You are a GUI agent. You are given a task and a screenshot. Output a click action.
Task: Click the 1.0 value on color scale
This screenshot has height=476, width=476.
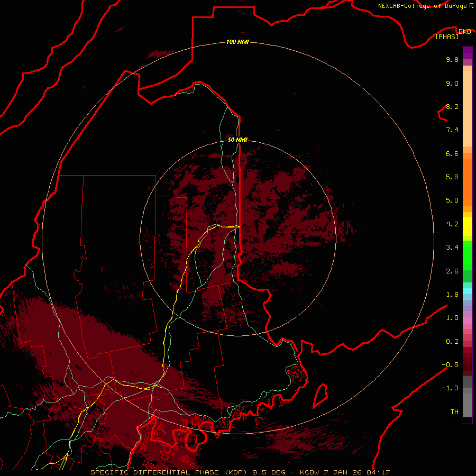pyautogui.click(x=452, y=318)
